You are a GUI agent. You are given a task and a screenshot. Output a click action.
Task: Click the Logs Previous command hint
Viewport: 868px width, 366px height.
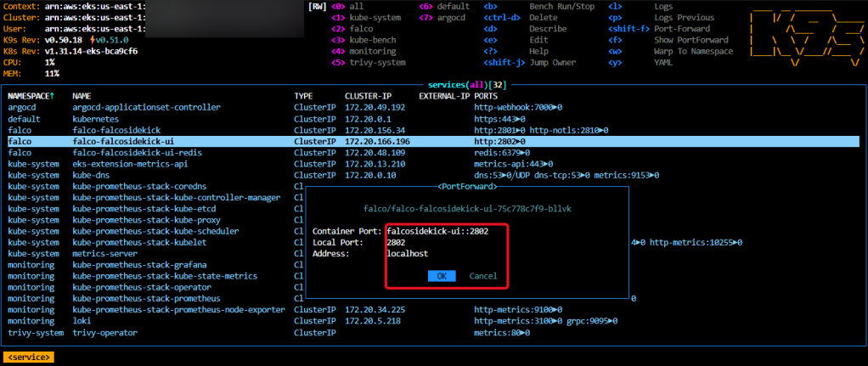tap(685, 18)
